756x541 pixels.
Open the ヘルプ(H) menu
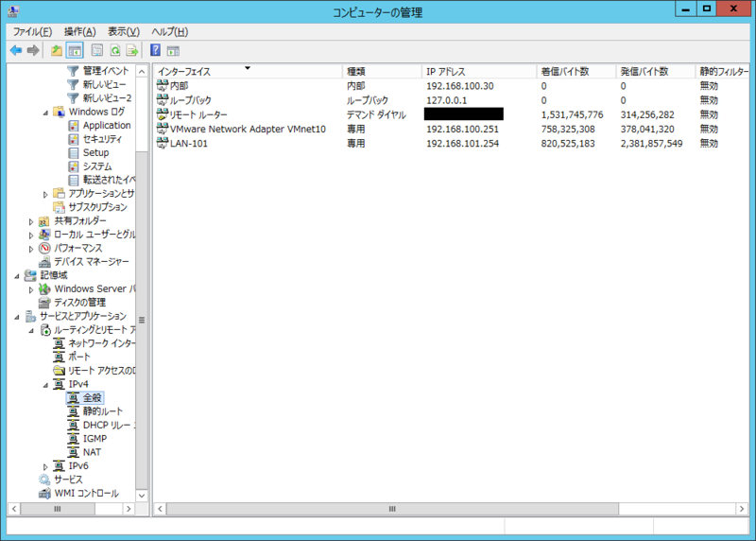(x=170, y=32)
